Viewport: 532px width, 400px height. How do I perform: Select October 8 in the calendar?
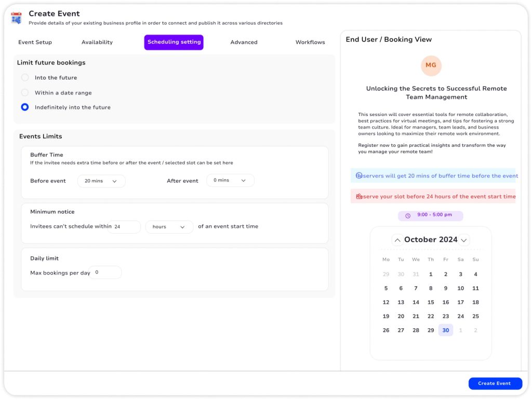point(431,288)
